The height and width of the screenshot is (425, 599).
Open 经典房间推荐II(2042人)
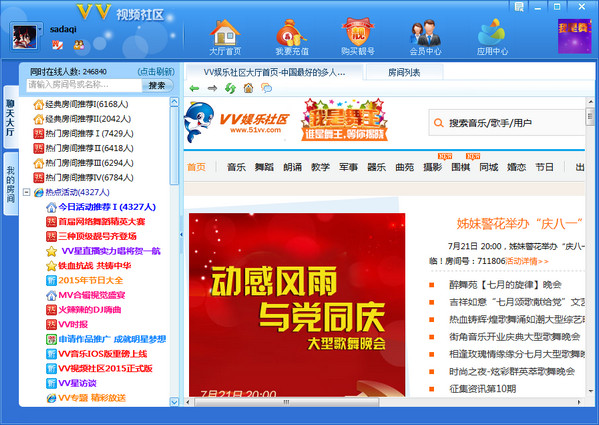82,119
